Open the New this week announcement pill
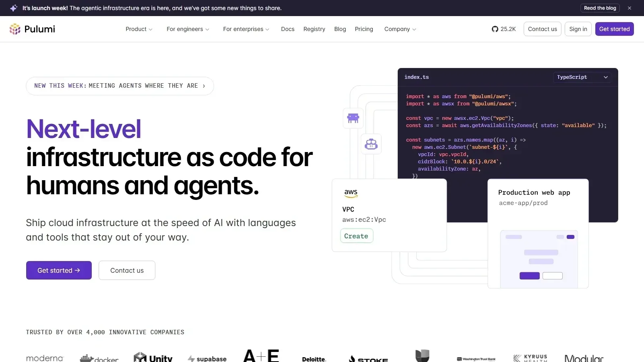644x362 pixels. tap(120, 86)
